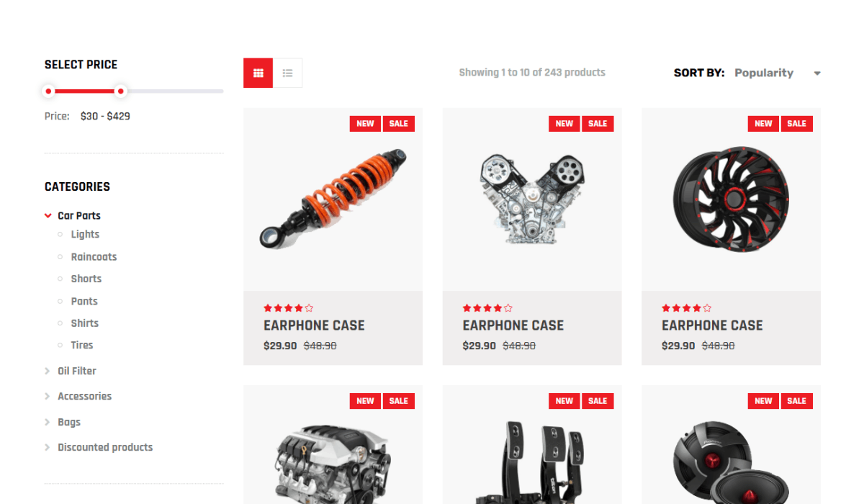Image resolution: width=864 pixels, height=504 pixels.
Task: Click the right handle of price slider
Action: pyautogui.click(x=121, y=91)
